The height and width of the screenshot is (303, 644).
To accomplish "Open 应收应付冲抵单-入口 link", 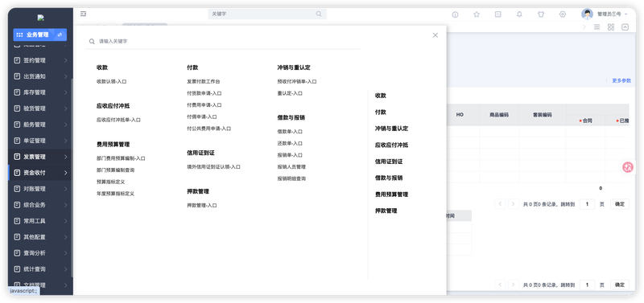I will (118, 120).
